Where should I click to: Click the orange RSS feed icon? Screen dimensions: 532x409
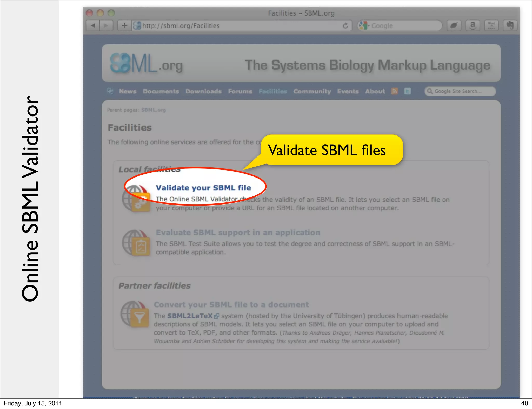(394, 91)
